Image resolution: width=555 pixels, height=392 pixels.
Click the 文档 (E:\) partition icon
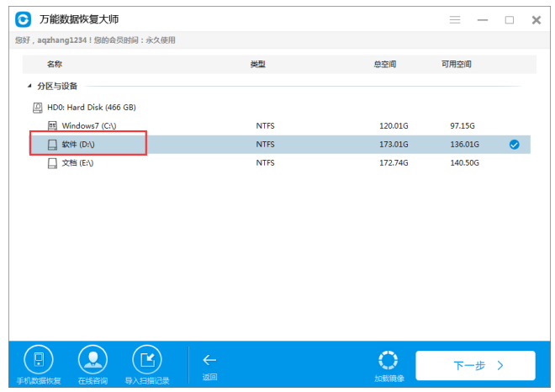[52, 163]
